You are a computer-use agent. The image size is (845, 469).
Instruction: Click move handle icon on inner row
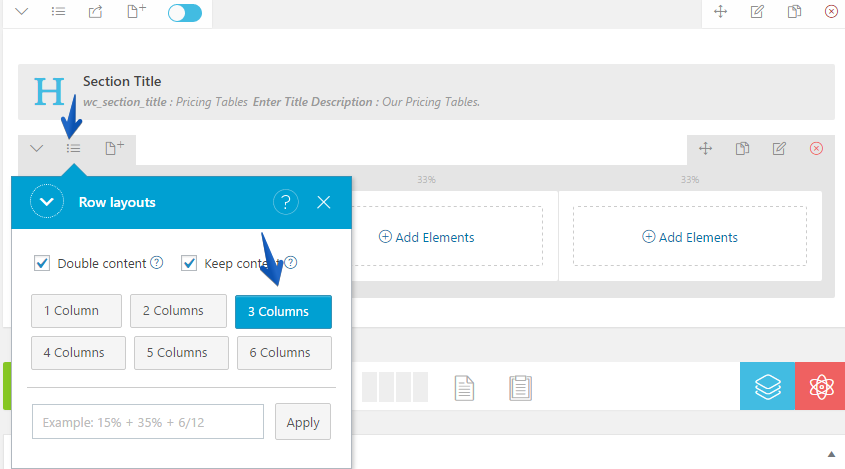click(x=705, y=148)
